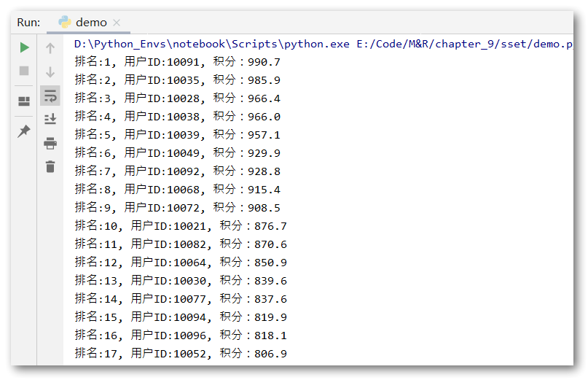Jump up the stack trace arrow
Image resolution: width=588 pixels, height=380 pixels.
(50, 47)
